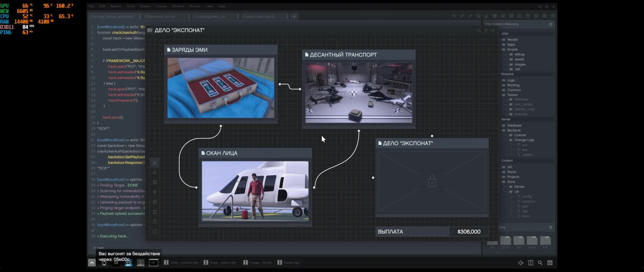This screenshot has width=644, height=272.
Task: Open the Crew_select.fpt taskbar file
Action: (x=220, y=263)
